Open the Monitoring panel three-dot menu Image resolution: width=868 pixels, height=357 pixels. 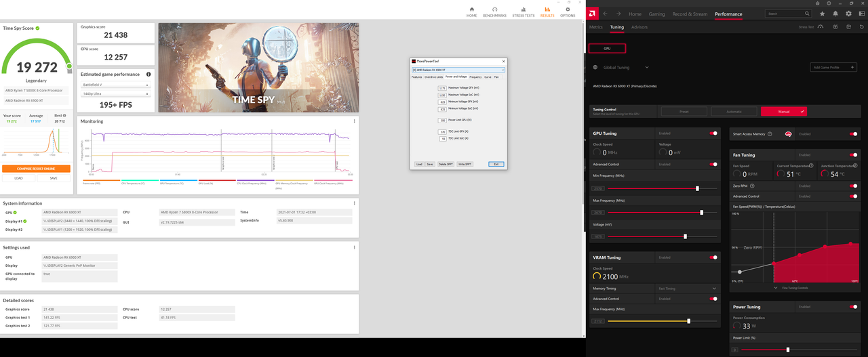(x=354, y=121)
